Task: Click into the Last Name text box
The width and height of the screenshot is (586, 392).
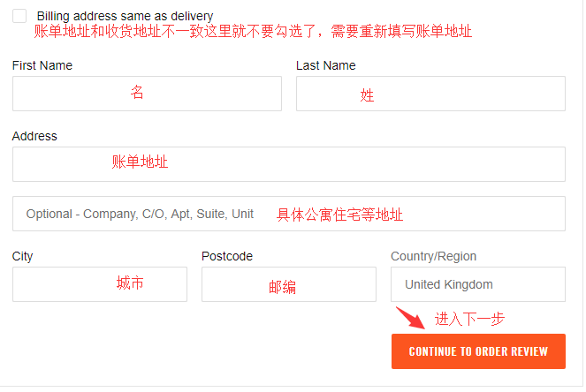Action: 430,94
